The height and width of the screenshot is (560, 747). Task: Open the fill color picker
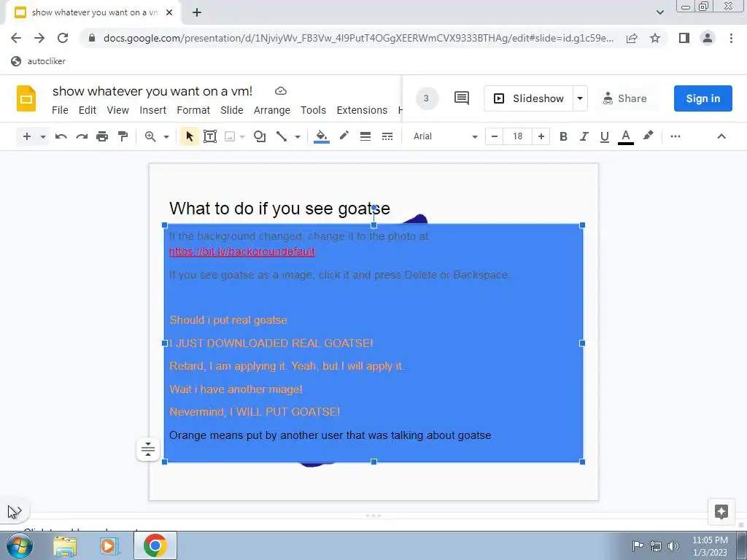point(322,136)
